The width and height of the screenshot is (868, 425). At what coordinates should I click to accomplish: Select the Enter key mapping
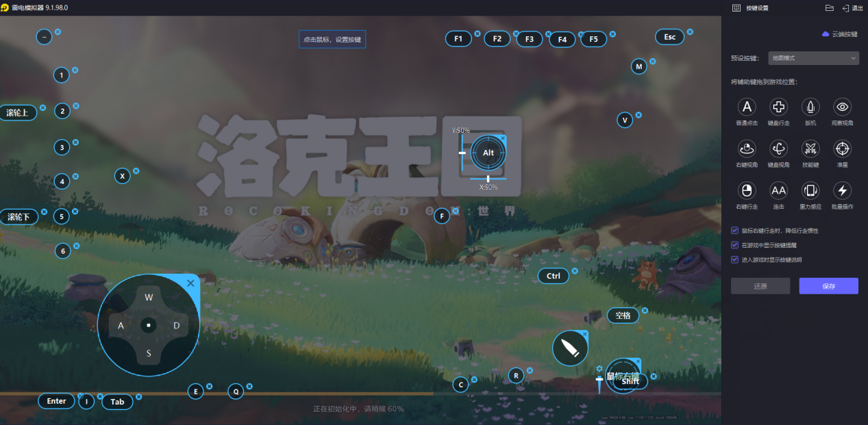click(x=57, y=401)
